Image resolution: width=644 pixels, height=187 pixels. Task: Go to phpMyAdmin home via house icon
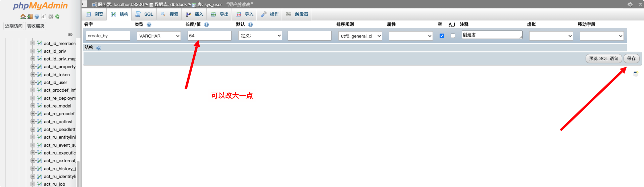[x=23, y=16]
